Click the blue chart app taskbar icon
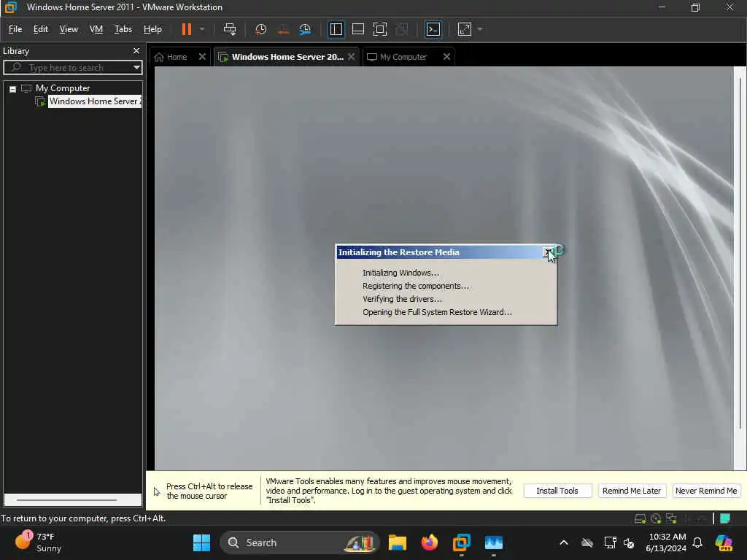The width and height of the screenshot is (747, 560). (x=494, y=542)
